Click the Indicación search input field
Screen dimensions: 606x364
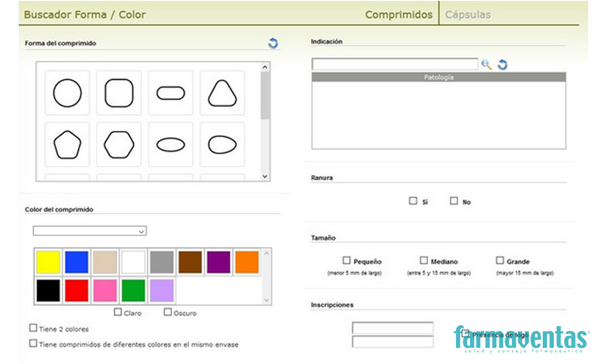(395, 64)
